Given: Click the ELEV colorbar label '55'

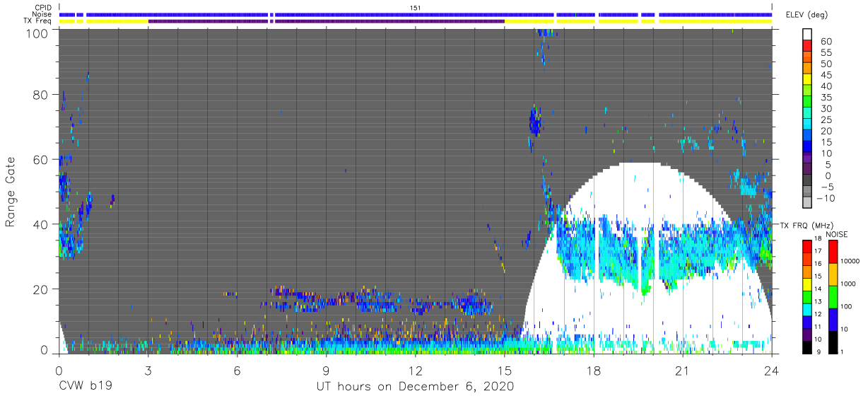Looking at the screenshot, I should pos(826,52).
